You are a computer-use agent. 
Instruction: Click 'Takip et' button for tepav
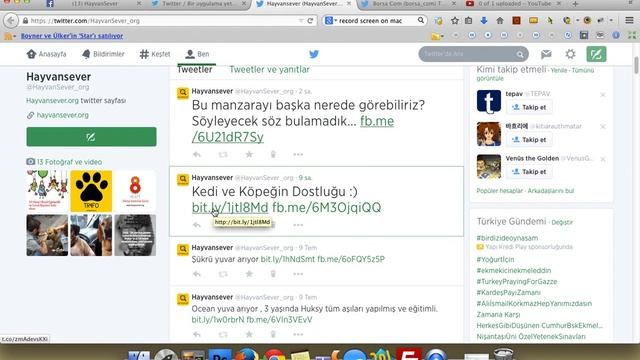coord(529,107)
